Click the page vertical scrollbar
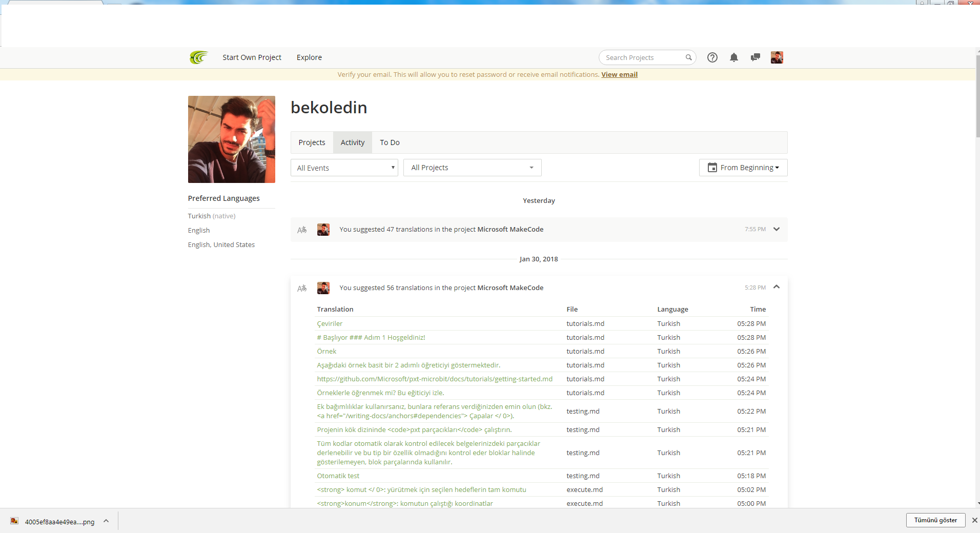This screenshot has width=980, height=533. tap(977, 96)
